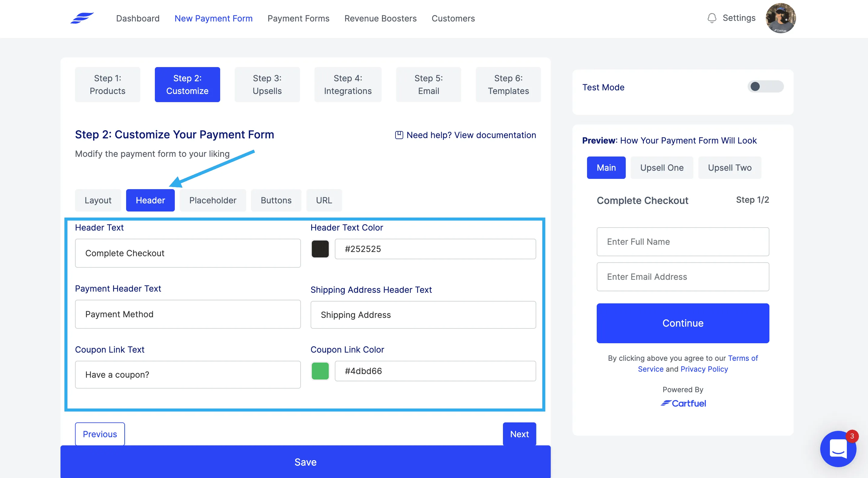868x478 pixels.
Task: Select Step 2: Customize tab
Action: pos(187,85)
